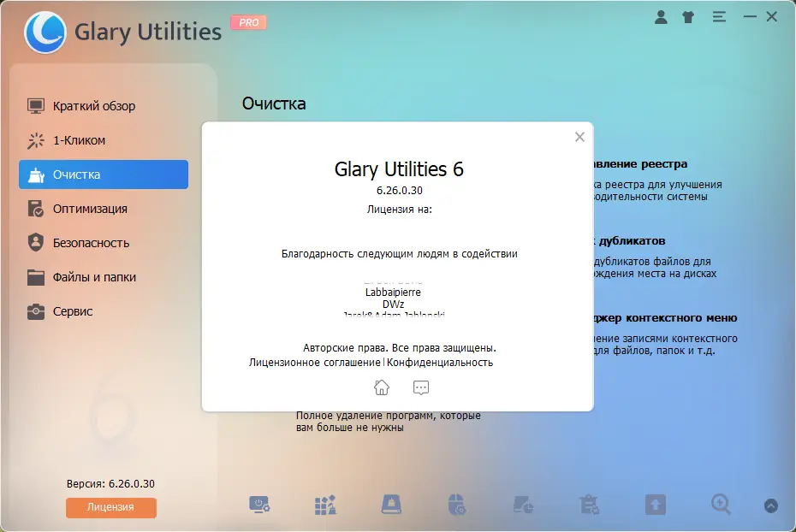Open Лицензионное соглашение link
This screenshot has height=532, width=796.
tap(314, 363)
